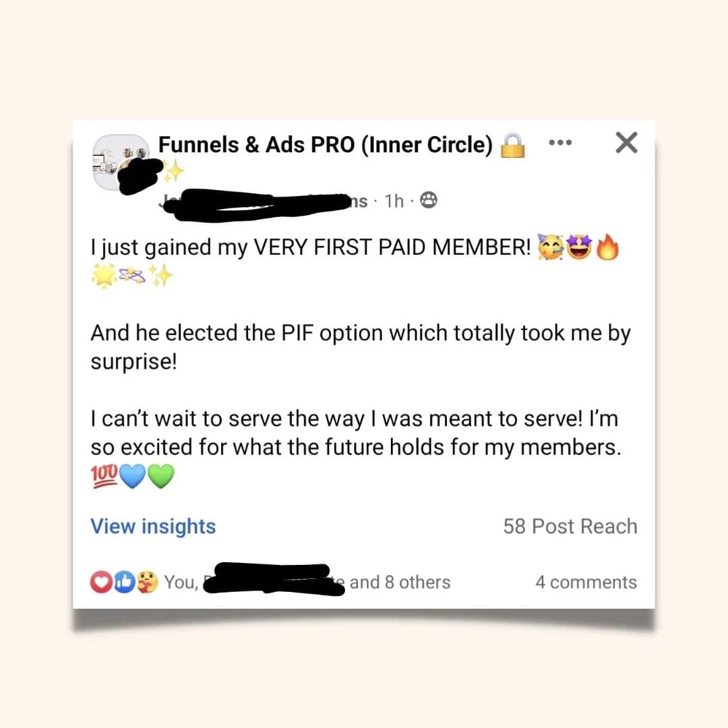This screenshot has height=728, width=728.
Task: Click the group privacy audience icon
Action: pyautogui.click(x=428, y=200)
